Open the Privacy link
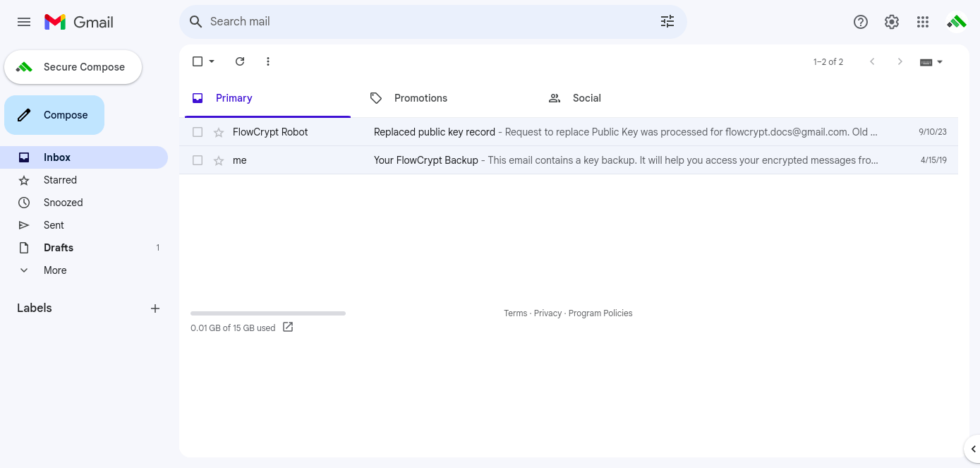The width and height of the screenshot is (980, 468). (x=548, y=313)
